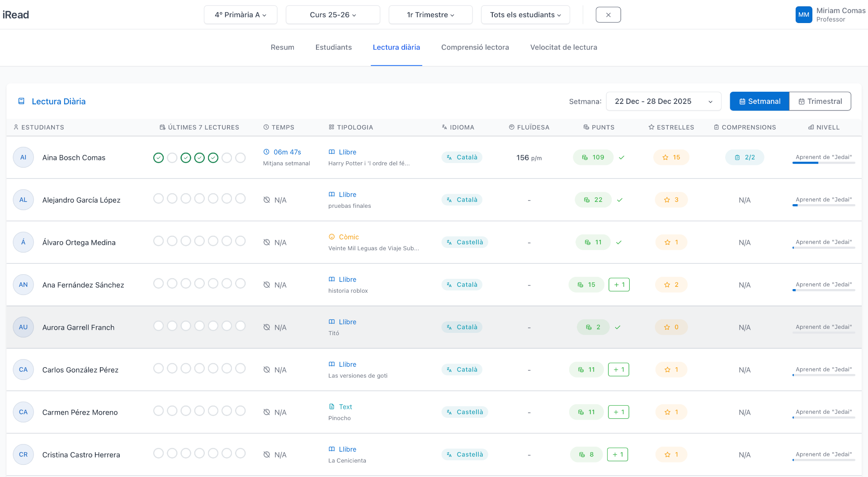868x477 pixels.
Task: Open Velocitat de lectura tab
Action: (564, 47)
